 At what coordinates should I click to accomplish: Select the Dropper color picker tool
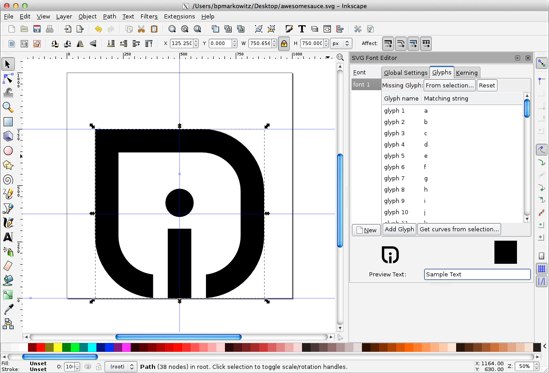[x=8, y=309]
